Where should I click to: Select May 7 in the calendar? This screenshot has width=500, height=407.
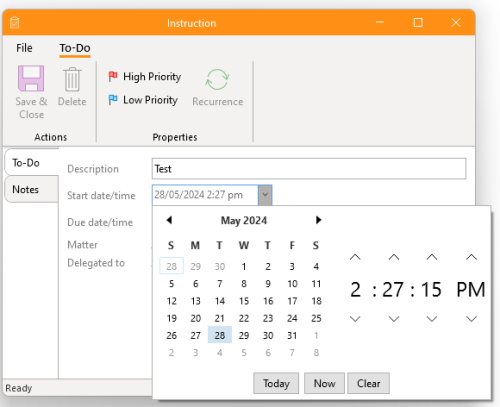coord(220,284)
